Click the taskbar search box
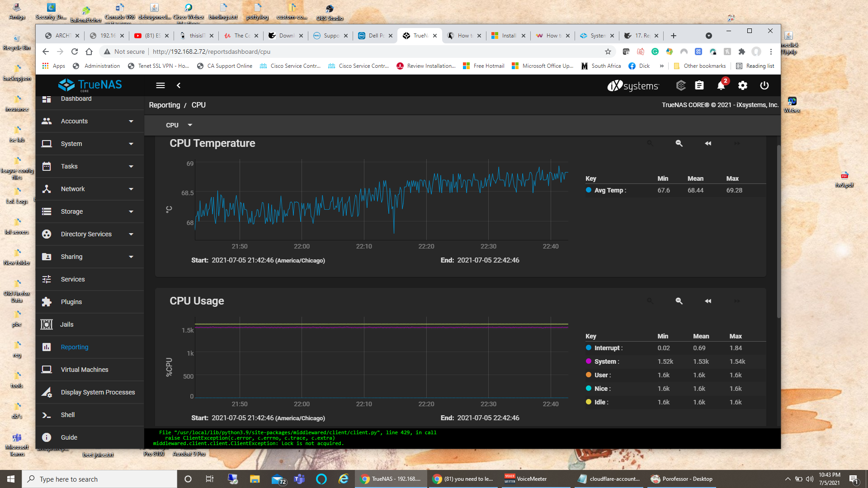868x488 pixels. [99, 479]
